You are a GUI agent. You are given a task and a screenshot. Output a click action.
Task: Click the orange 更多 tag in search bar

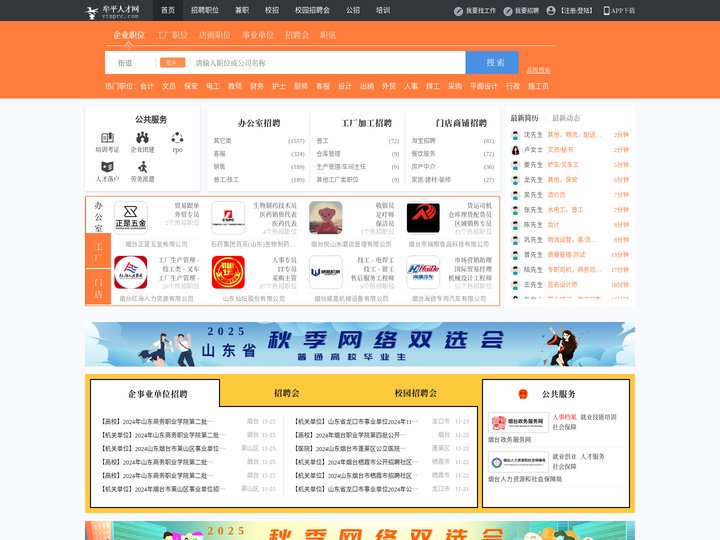172,62
